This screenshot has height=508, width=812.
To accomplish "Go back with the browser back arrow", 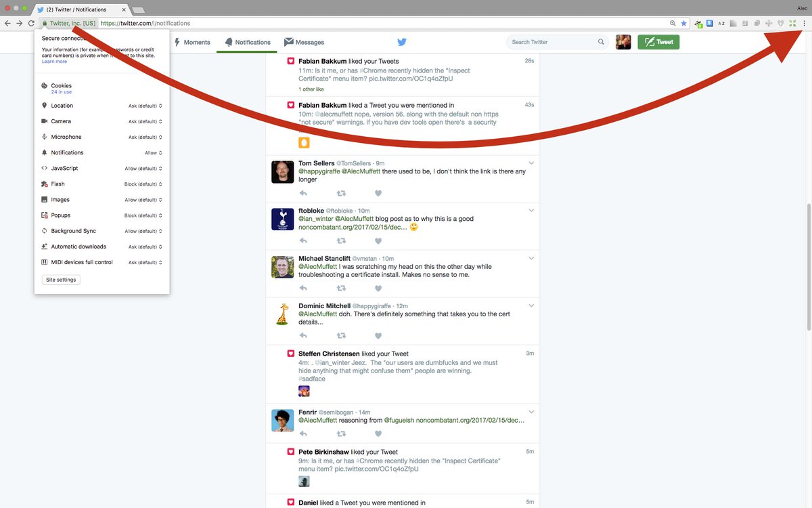I will coord(7,23).
